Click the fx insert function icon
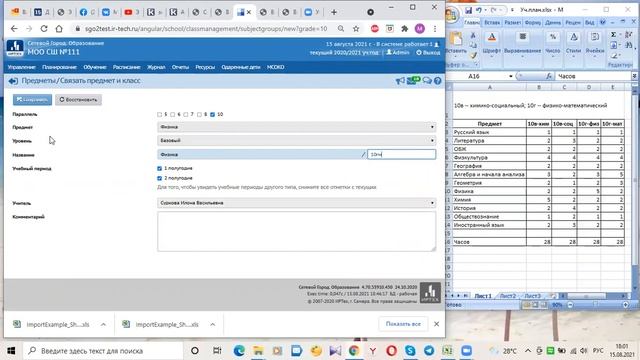Image resolution: width=640 pixels, height=360 pixels. pyautogui.click(x=549, y=76)
